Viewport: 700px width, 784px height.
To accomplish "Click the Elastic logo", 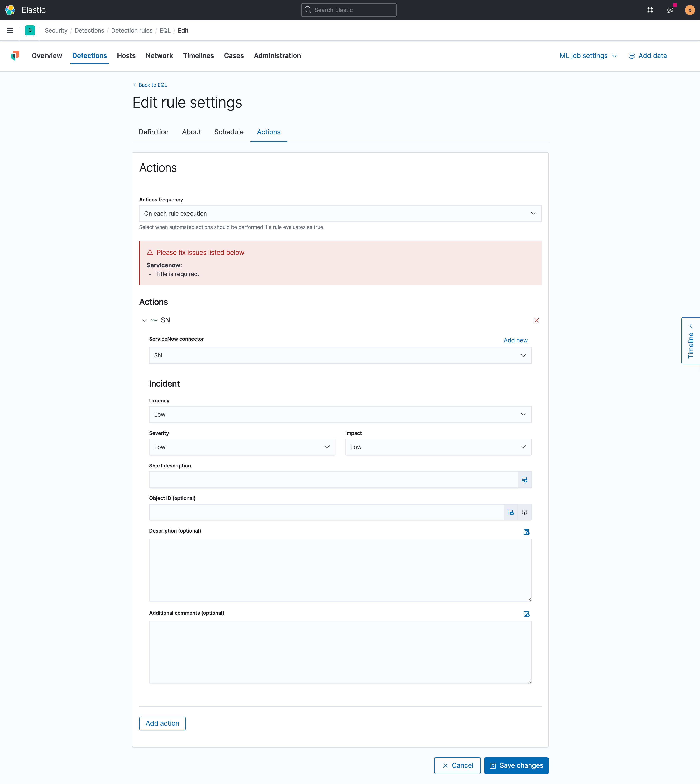I will pyautogui.click(x=10, y=10).
